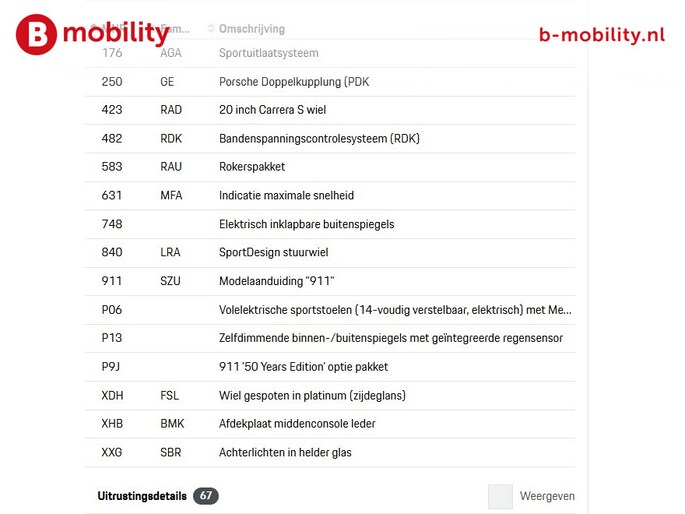This screenshot has width=685, height=514.
Task: Open the b-mobility.nl link
Action: [601, 35]
